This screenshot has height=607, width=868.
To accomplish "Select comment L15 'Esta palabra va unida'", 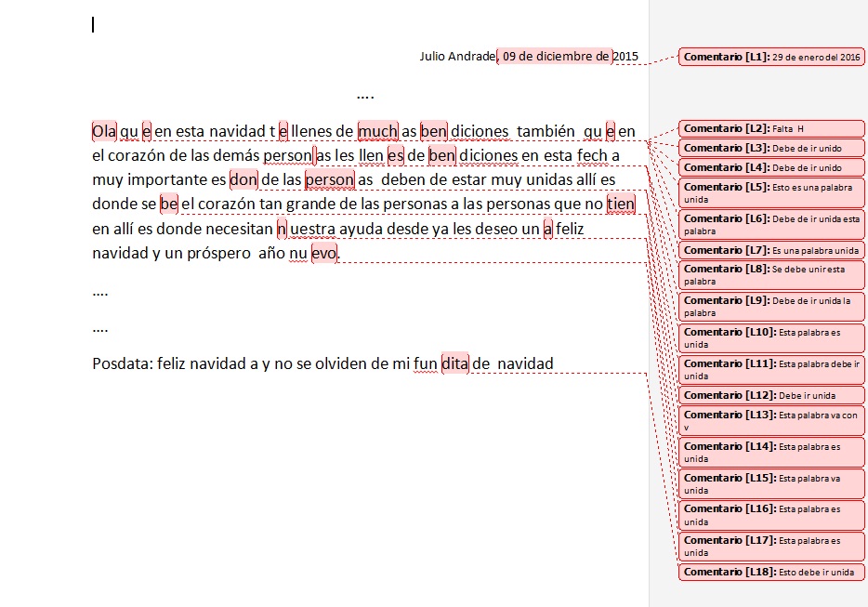I will pyautogui.click(x=771, y=483).
